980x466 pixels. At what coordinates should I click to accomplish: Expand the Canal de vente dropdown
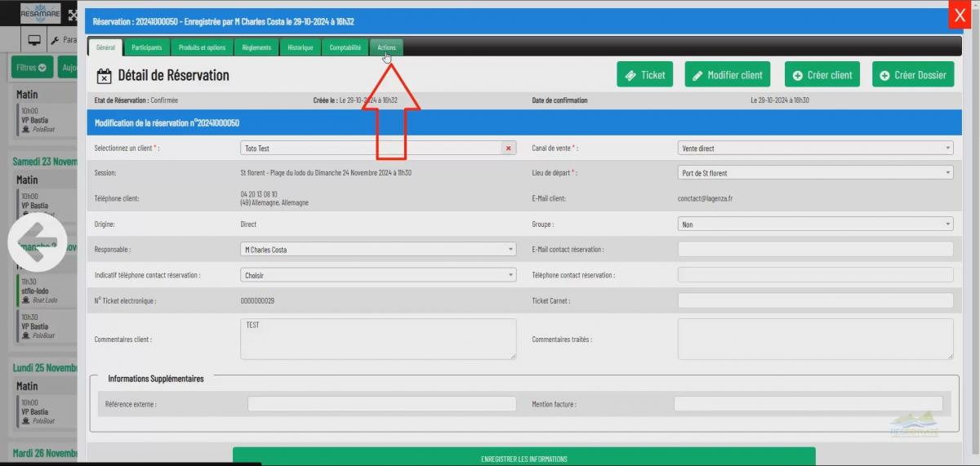point(815,149)
